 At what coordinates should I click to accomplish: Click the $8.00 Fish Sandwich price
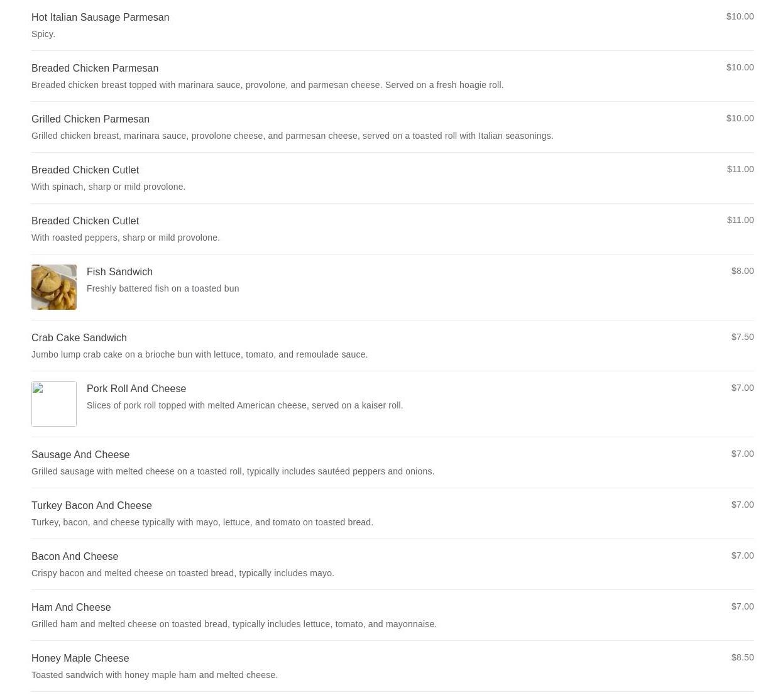[742, 271]
